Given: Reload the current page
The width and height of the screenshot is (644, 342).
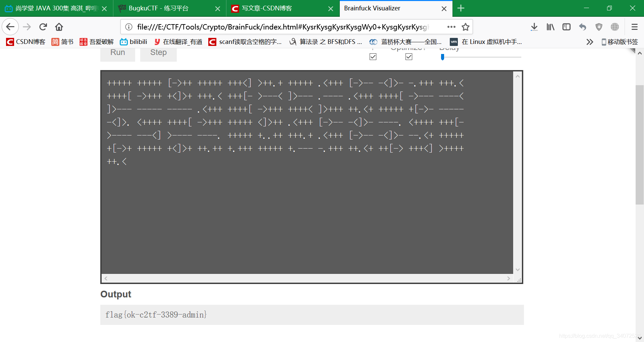Looking at the screenshot, I should click(43, 27).
